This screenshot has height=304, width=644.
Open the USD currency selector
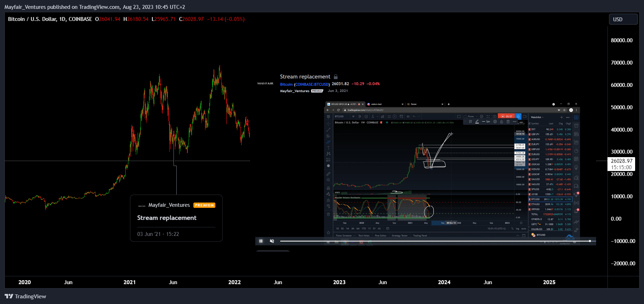[623, 20]
